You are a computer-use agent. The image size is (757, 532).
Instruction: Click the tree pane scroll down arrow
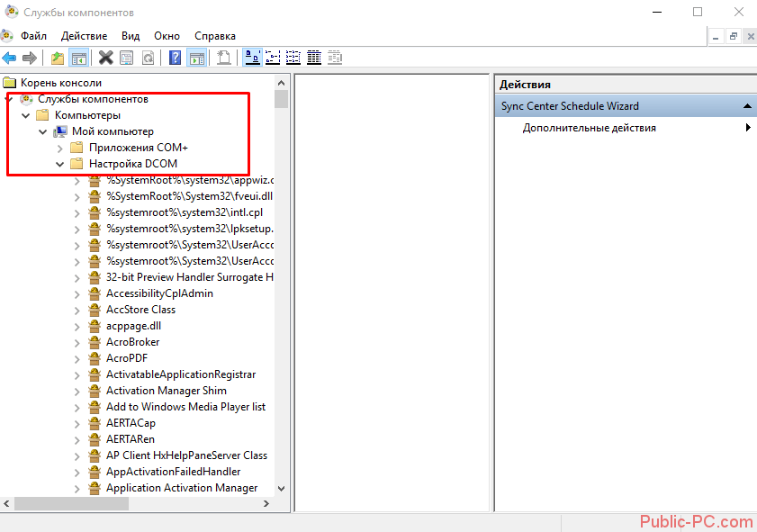point(281,488)
